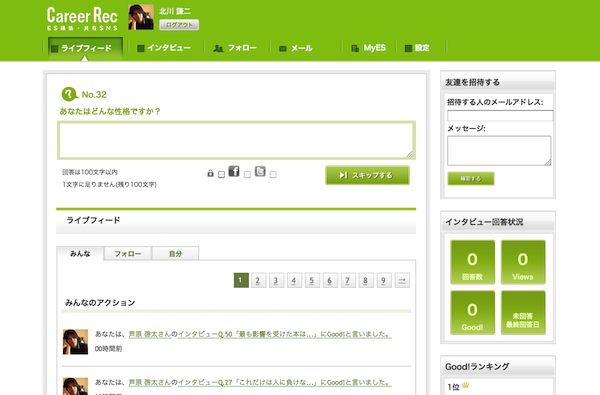The height and width of the screenshot is (395, 600).
Task: Go to page 8 of the feed
Action: [366, 280]
